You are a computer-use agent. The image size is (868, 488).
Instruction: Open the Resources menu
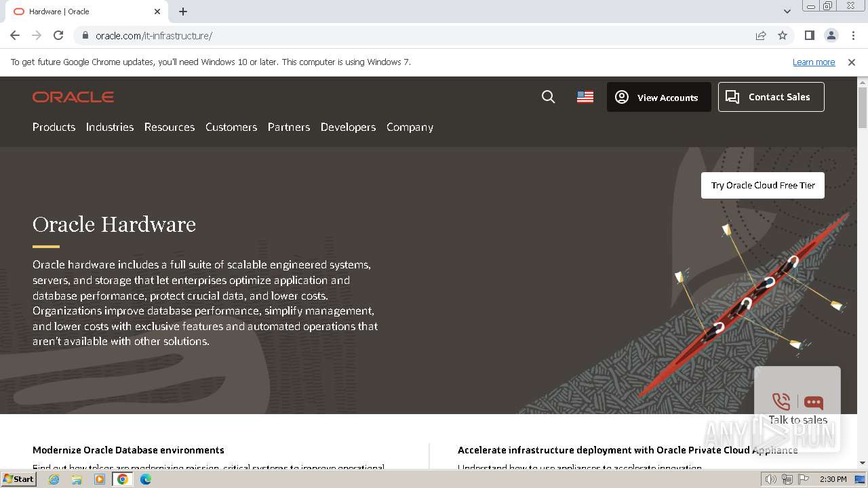pyautogui.click(x=170, y=127)
